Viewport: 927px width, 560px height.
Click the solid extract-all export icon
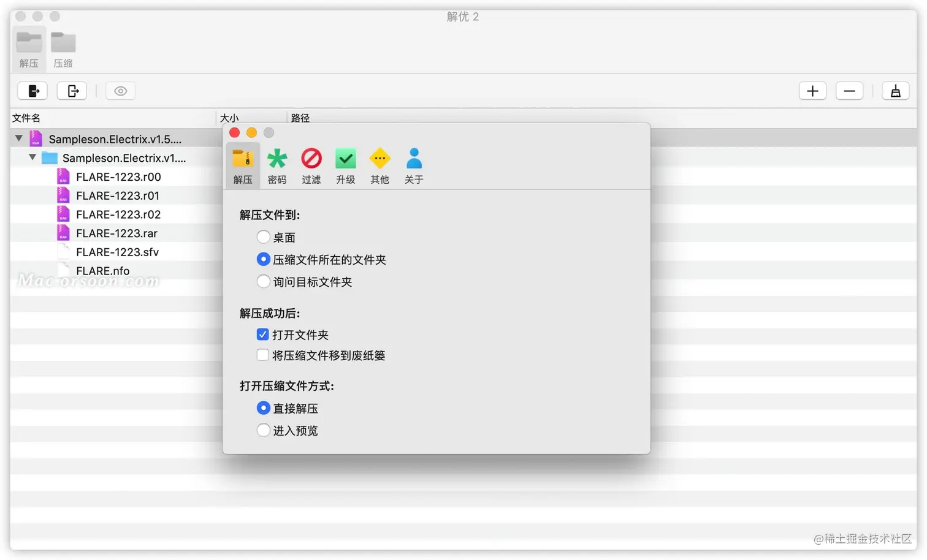click(32, 91)
